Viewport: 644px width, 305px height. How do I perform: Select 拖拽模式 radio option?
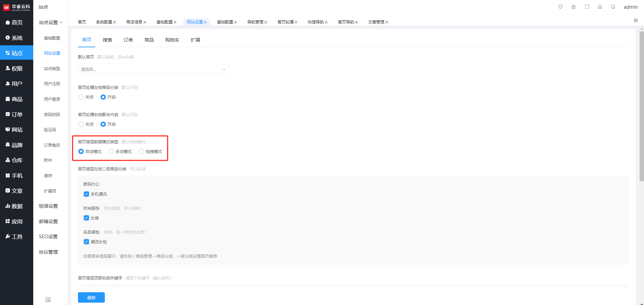pyautogui.click(x=141, y=152)
